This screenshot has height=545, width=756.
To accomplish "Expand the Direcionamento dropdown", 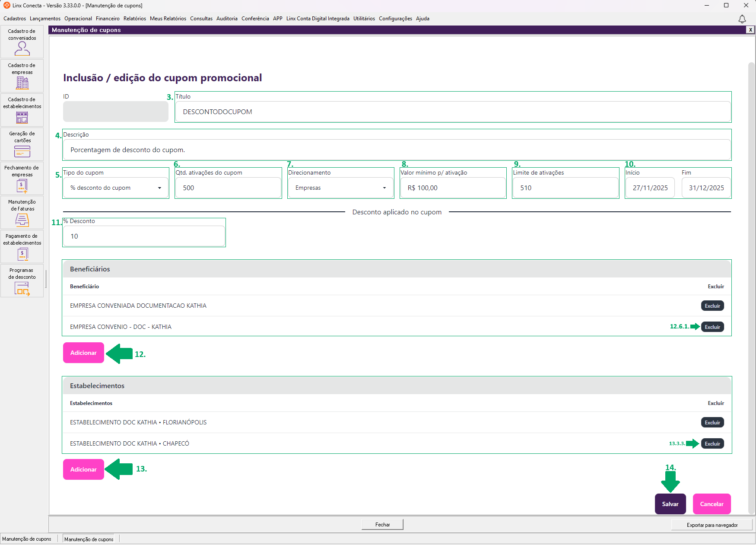I will (x=340, y=188).
